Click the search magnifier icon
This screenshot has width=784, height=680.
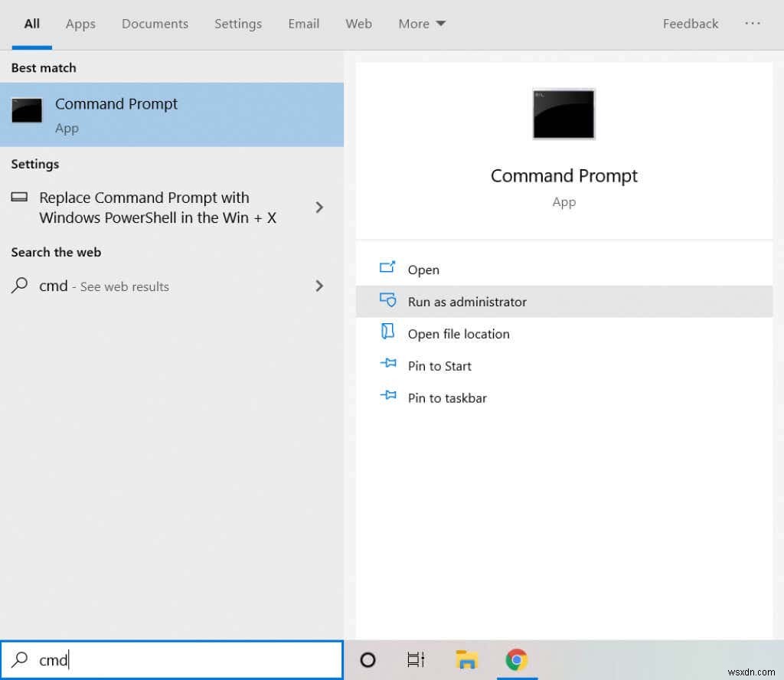[x=19, y=659]
